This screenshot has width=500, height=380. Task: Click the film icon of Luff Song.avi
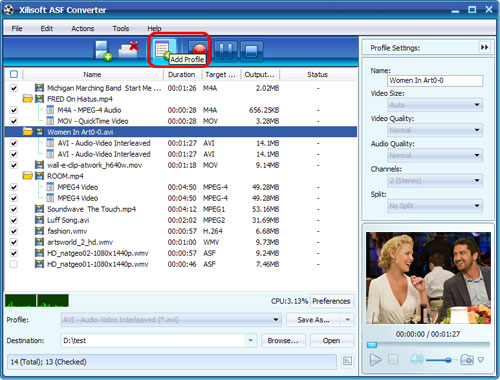(39, 220)
